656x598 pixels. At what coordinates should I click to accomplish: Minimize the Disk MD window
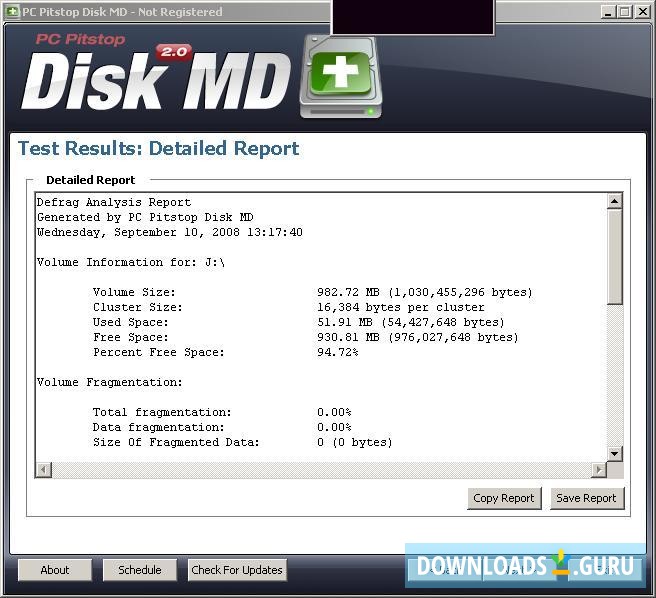pyautogui.click(x=608, y=12)
